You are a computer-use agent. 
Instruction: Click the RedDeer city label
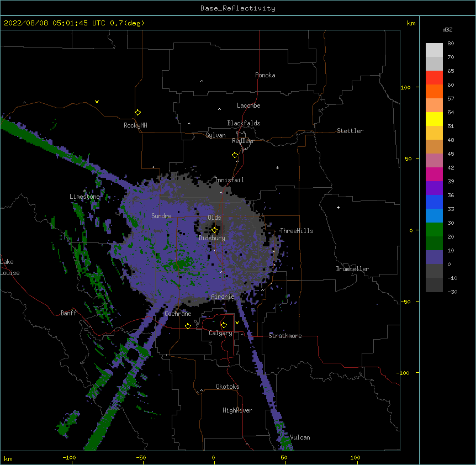pos(243,141)
